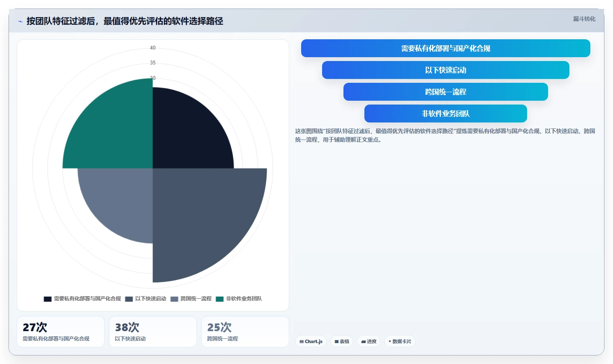
Task: Open the 27次 stat card
Action: pos(61,332)
